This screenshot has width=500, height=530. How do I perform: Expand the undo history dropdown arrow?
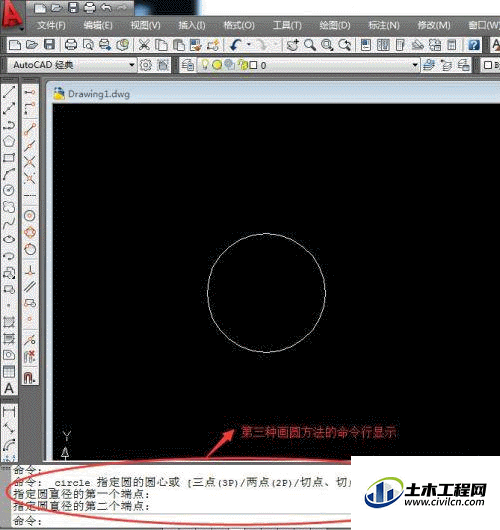pyautogui.click(x=249, y=45)
